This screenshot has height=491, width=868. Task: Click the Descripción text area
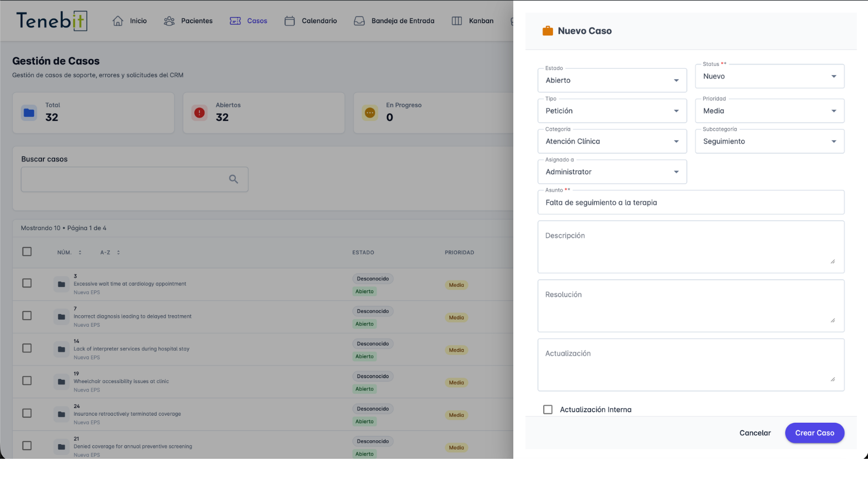coord(691,247)
